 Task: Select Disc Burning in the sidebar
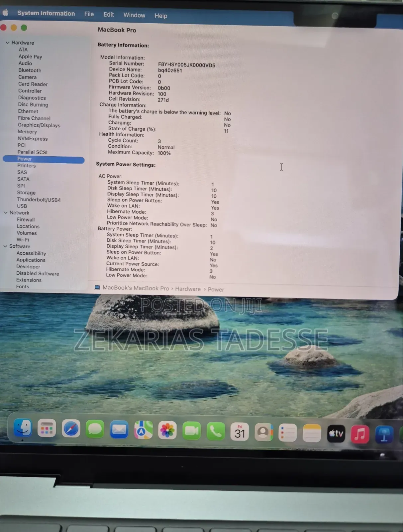[33, 104]
